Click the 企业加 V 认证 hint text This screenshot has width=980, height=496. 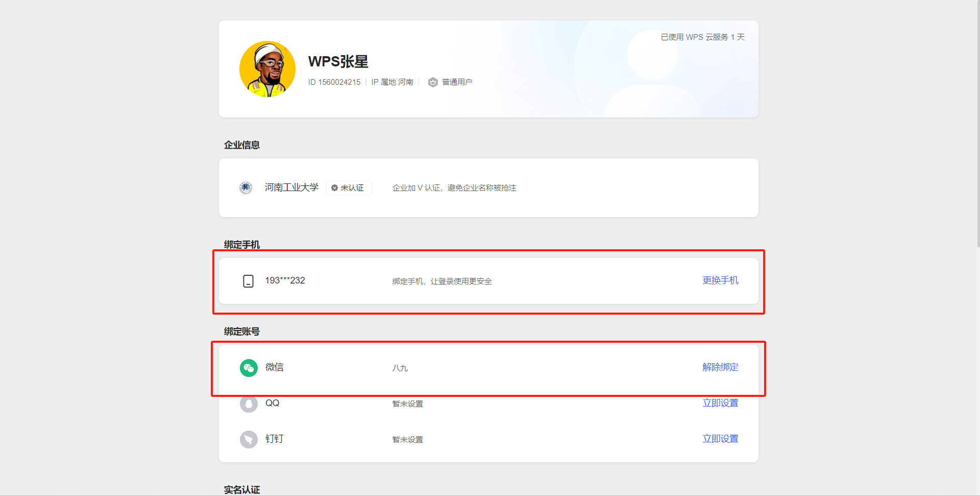[x=454, y=188]
